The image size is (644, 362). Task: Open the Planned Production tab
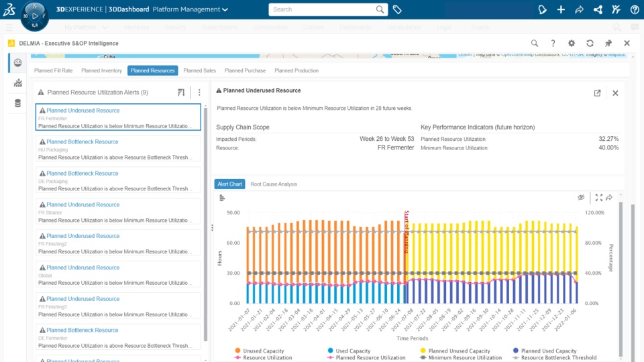[x=297, y=70]
